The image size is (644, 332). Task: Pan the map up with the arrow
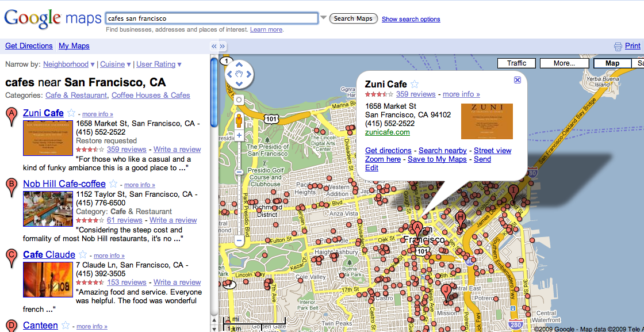tap(240, 64)
